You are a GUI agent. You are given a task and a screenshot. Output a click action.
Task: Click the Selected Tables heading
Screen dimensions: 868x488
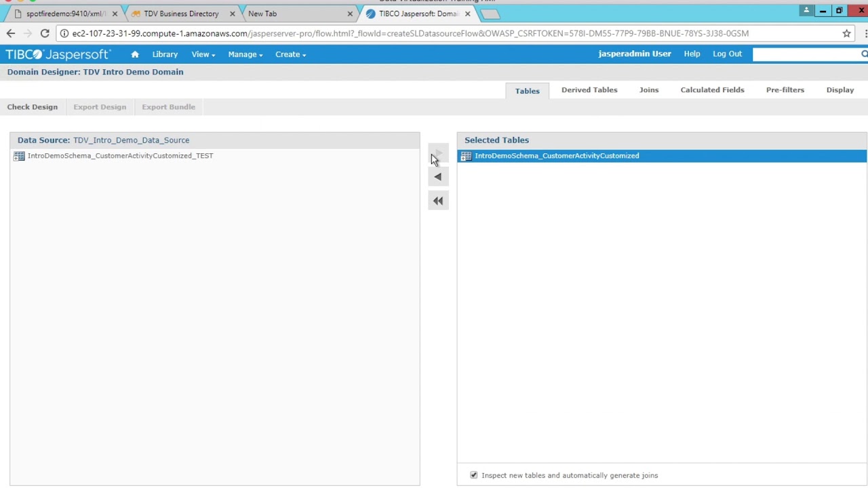(496, 140)
